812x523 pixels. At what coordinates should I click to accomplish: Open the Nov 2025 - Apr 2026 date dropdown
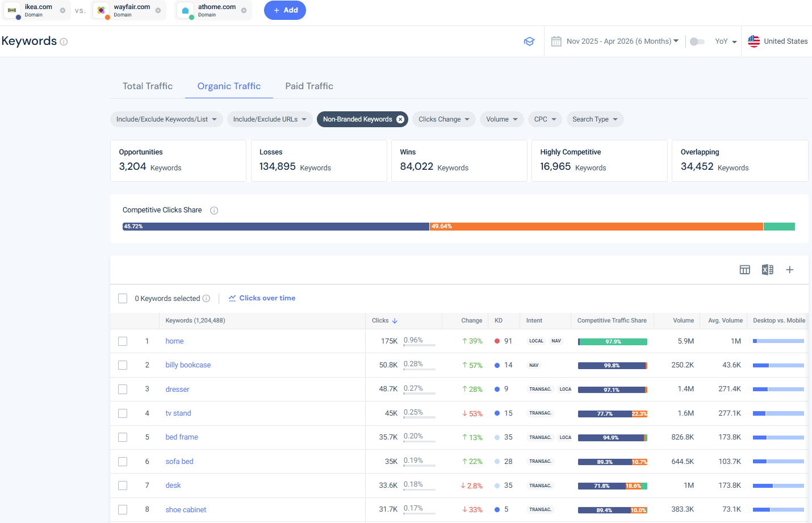pyautogui.click(x=622, y=41)
